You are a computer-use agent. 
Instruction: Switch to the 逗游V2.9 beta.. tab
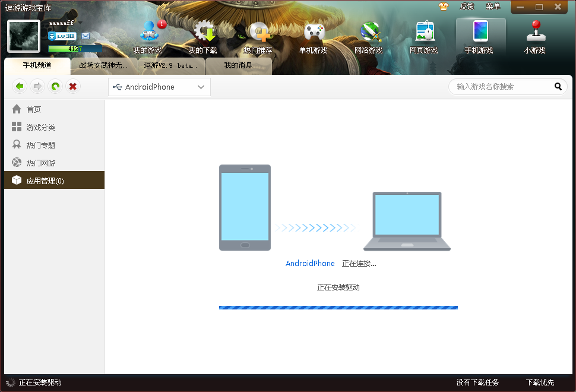pos(172,65)
